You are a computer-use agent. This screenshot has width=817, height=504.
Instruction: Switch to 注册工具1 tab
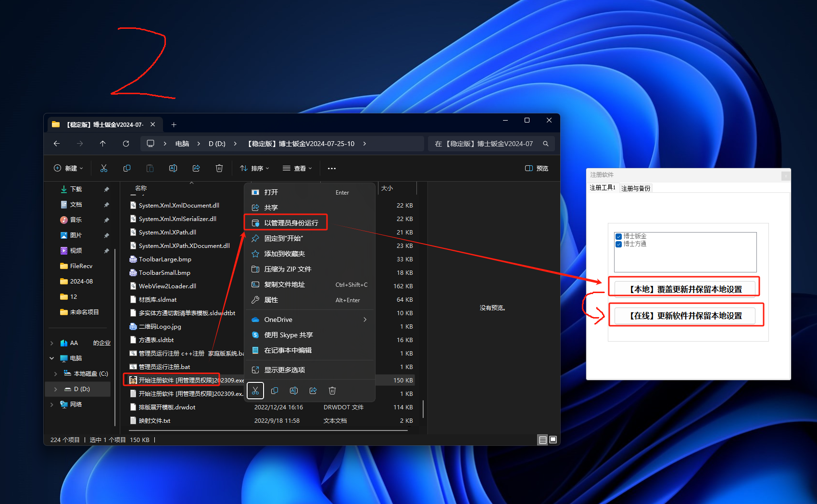click(603, 188)
